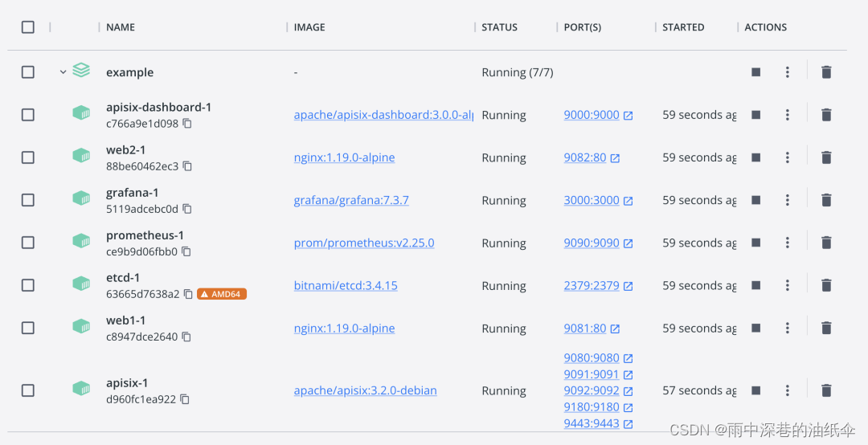The width and height of the screenshot is (868, 445).
Task: Open more actions menu for grafana-1
Action: (787, 200)
